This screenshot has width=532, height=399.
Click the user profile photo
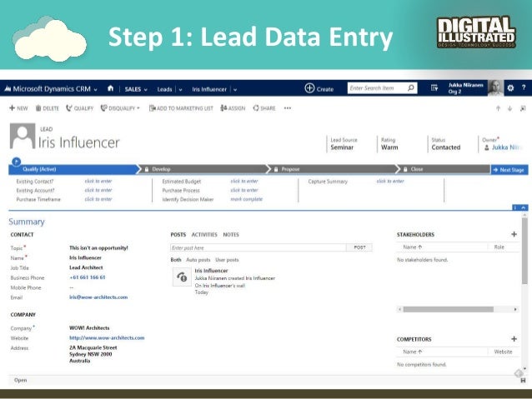pyautogui.click(x=495, y=88)
